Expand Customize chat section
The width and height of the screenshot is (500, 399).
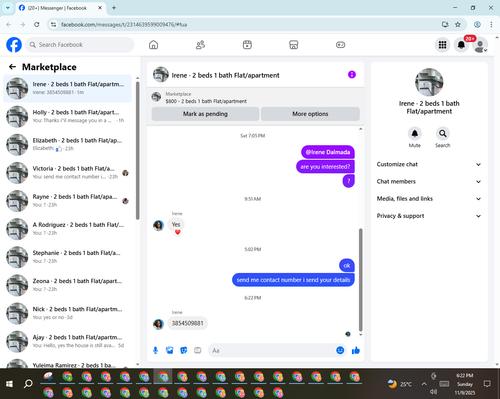click(x=429, y=164)
